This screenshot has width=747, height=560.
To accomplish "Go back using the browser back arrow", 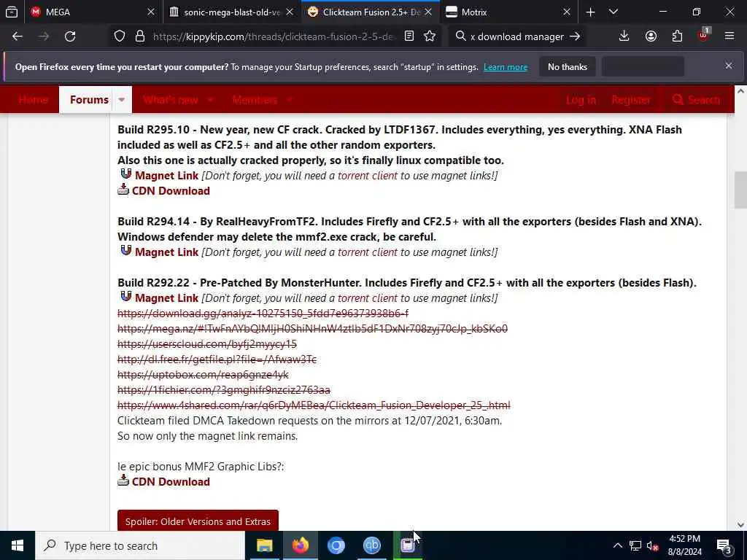I will tap(18, 36).
